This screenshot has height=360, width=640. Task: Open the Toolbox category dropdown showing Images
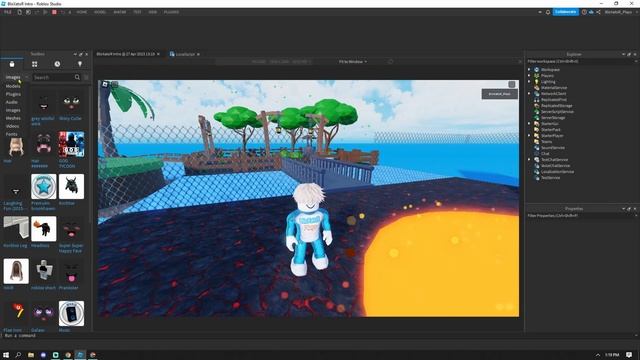point(17,77)
